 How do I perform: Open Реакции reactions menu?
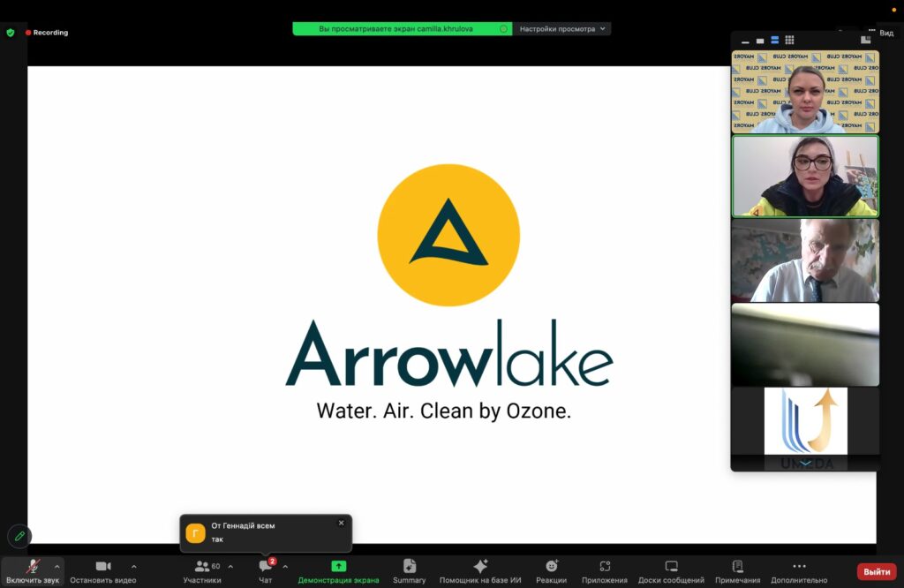click(551, 571)
